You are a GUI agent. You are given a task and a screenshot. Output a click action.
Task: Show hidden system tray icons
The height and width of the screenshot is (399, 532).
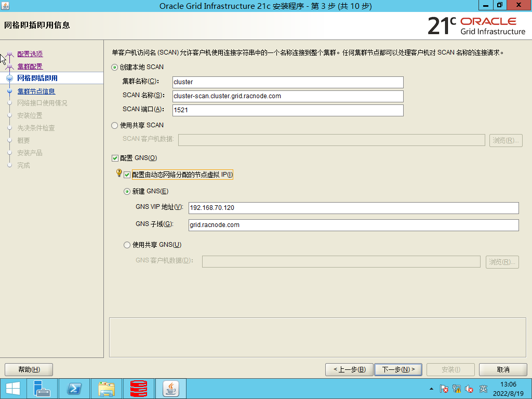[x=431, y=389]
